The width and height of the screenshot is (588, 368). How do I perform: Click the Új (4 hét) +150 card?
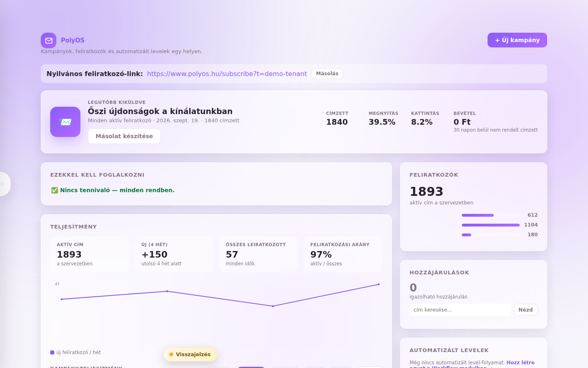point(174,254)
